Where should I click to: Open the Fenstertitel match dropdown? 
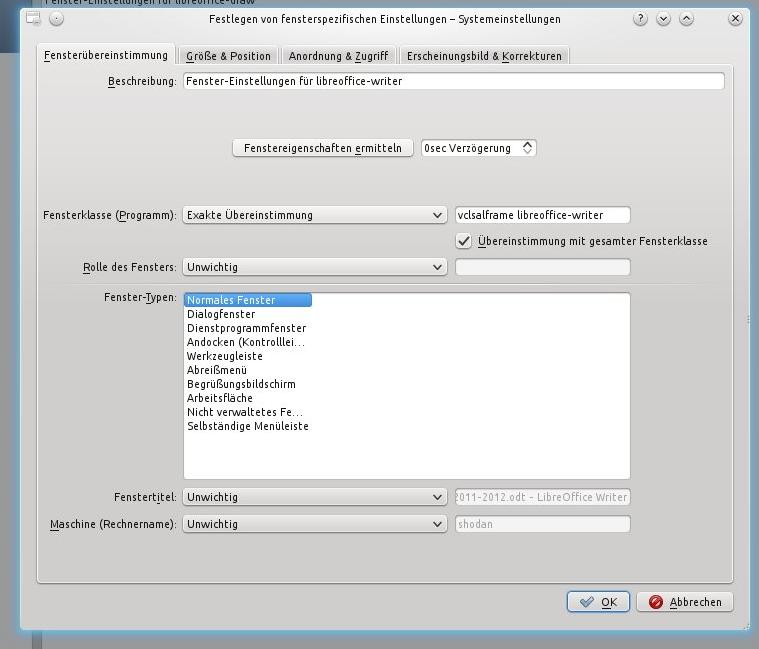click(314, 497)
